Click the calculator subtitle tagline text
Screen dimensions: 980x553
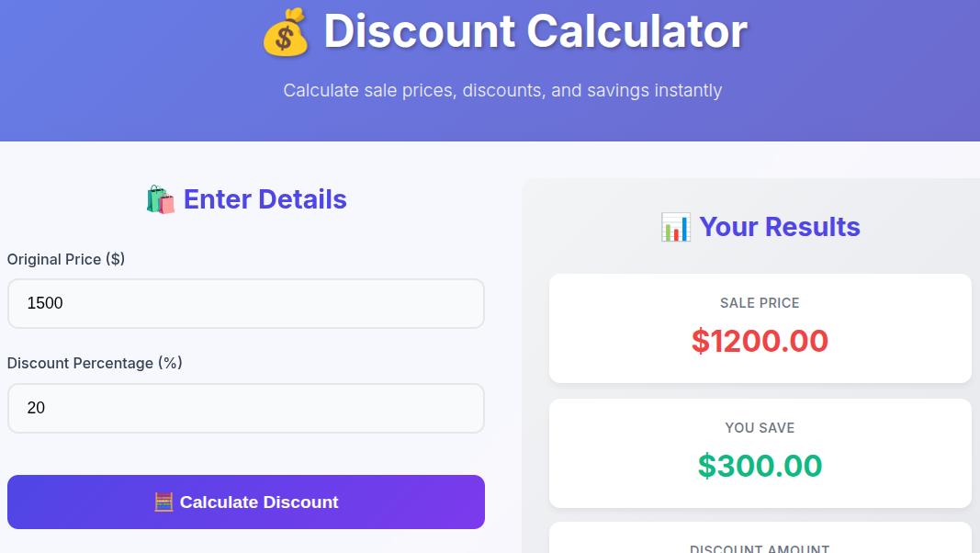tap(502, 90)
